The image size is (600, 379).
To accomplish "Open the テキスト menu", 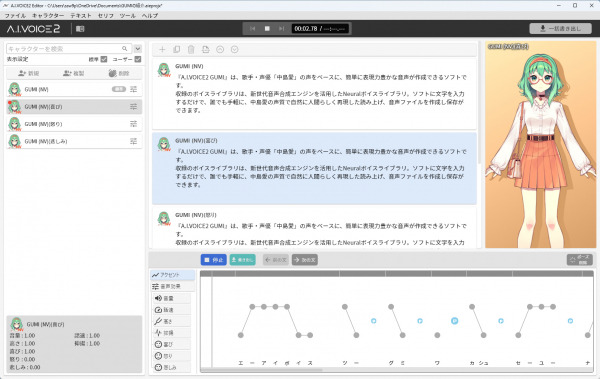I will pyautogui.click(x=81, y=16).
